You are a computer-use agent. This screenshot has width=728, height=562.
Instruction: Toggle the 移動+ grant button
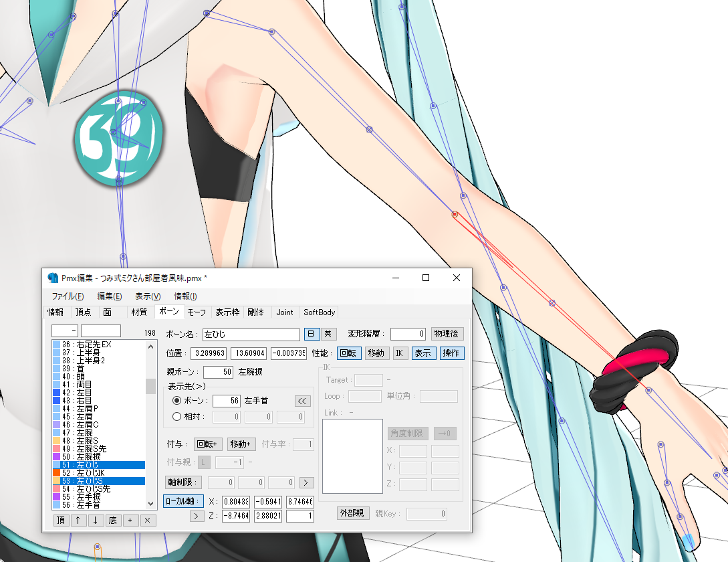coord(241,444)
